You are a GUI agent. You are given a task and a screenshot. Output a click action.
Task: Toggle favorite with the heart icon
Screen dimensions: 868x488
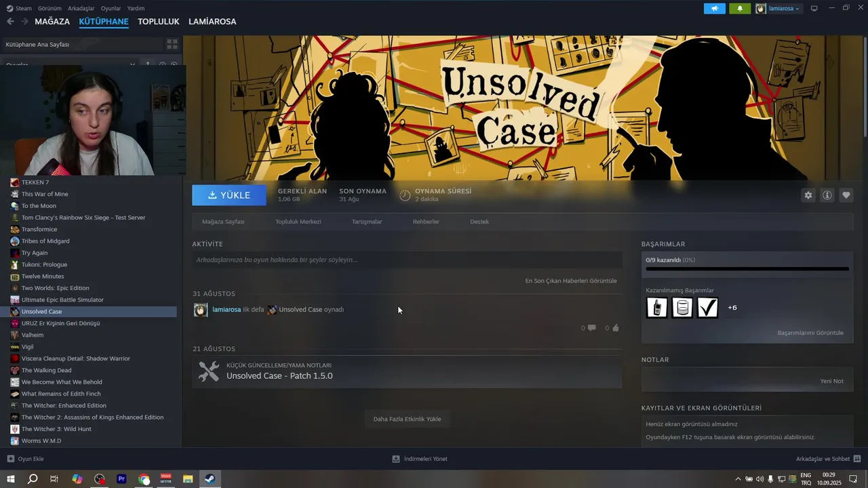coord(846,195)
